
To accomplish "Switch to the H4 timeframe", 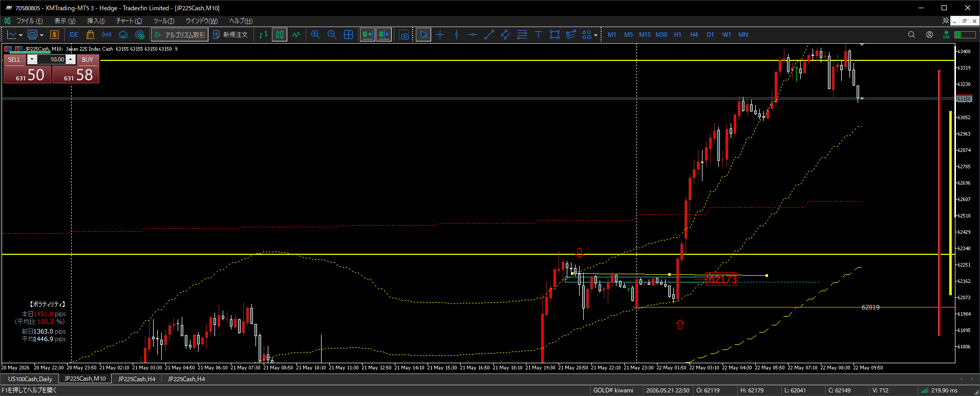I will 694,35.
